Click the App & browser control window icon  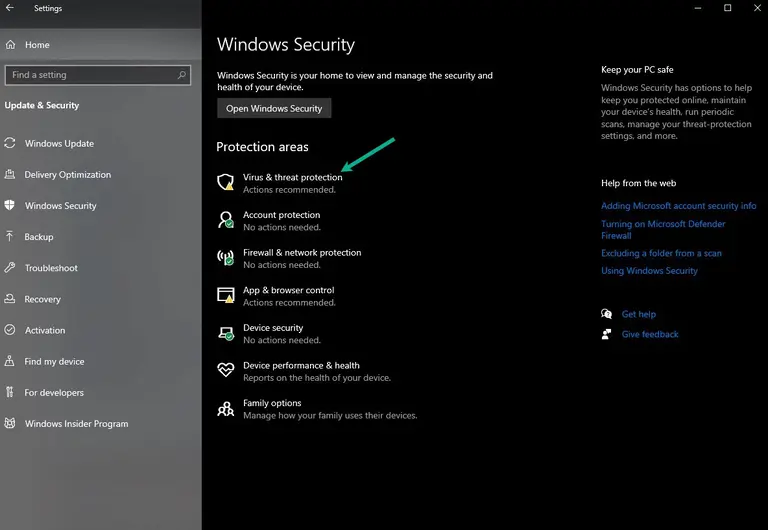(x=226, y=295)
